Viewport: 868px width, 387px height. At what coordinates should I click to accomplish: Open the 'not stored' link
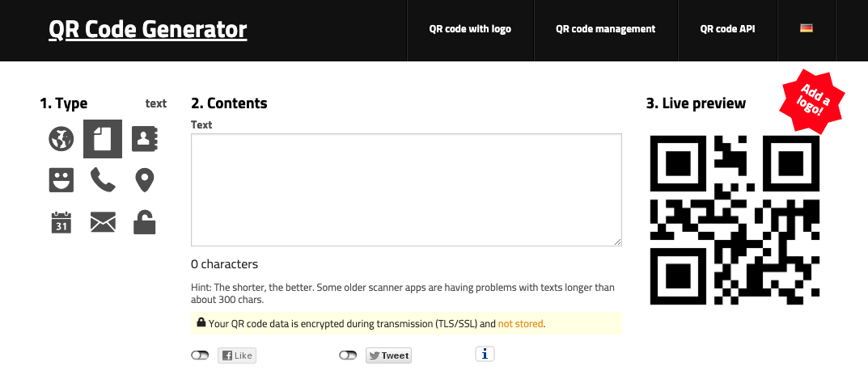(x=520, y=323)
